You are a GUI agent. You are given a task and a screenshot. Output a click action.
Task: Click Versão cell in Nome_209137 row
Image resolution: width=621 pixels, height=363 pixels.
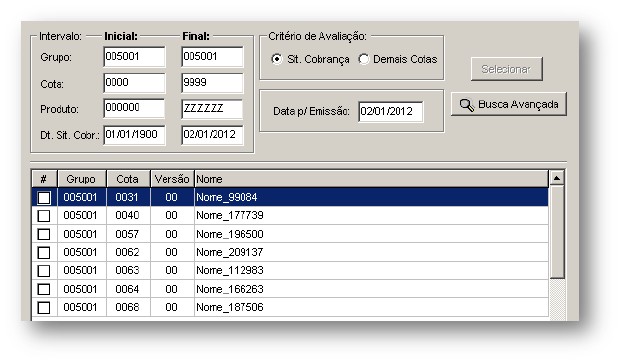[172, 252]
